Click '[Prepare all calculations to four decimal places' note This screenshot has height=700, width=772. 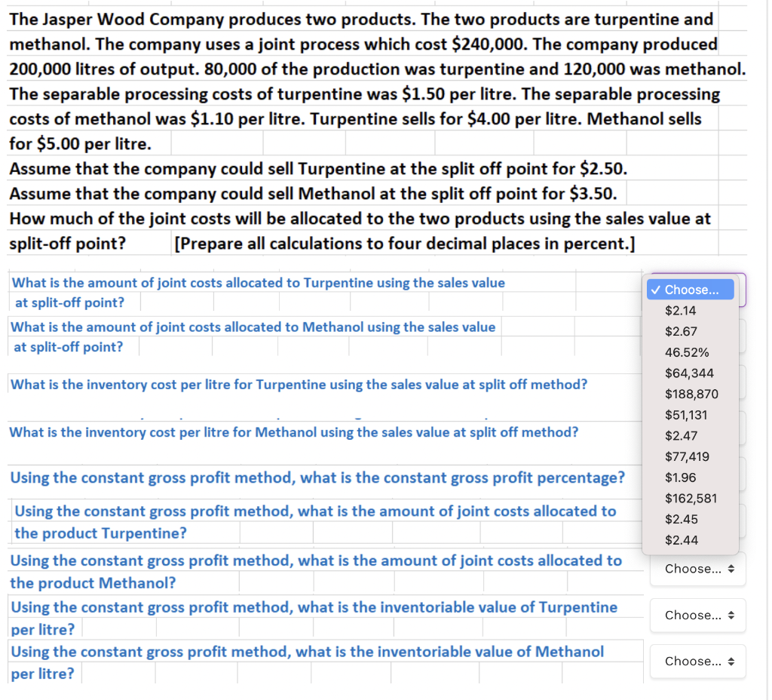pos(406,245)
